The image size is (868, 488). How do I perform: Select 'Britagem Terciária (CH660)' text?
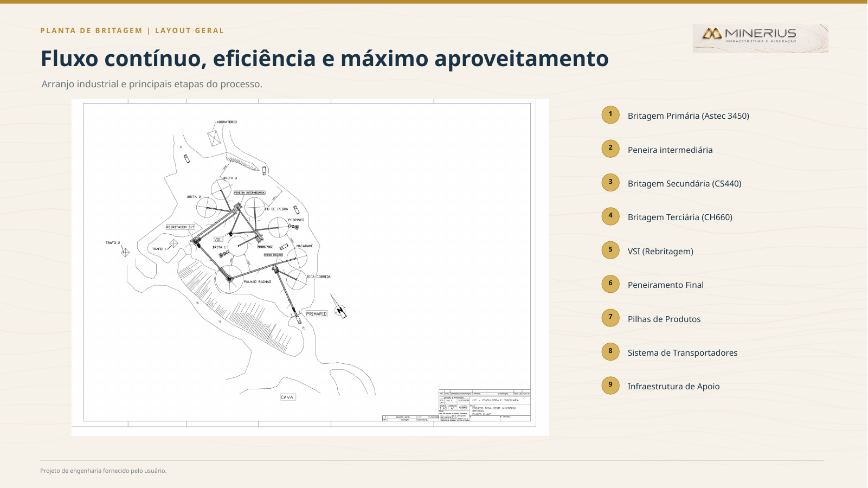(680, 217)
